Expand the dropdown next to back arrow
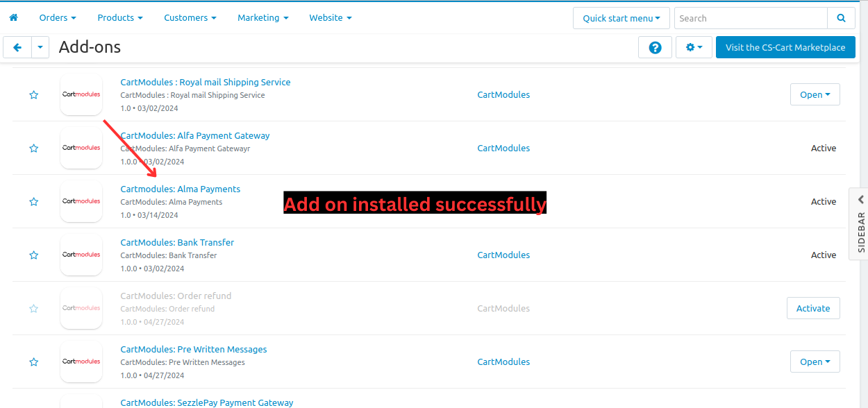Screen dimensions: 868x408 (x=40, y=47)
